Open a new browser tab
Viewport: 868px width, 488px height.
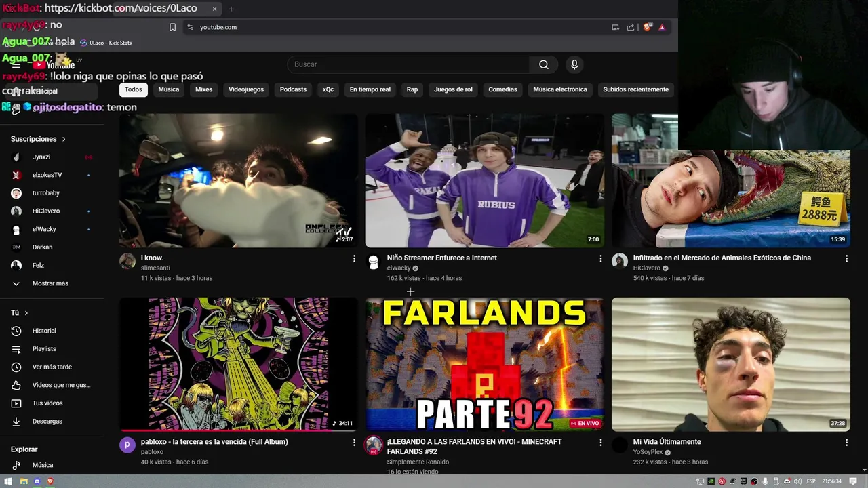point(231,9)
